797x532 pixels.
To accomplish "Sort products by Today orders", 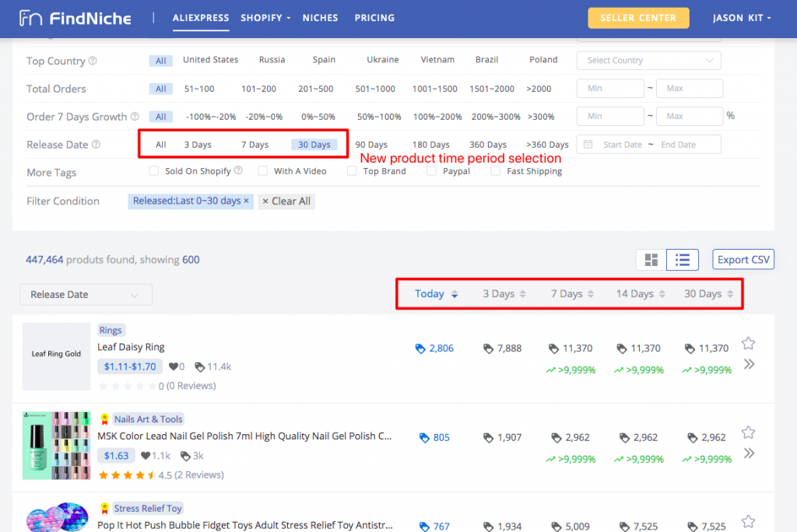I will tap(436, 294).
